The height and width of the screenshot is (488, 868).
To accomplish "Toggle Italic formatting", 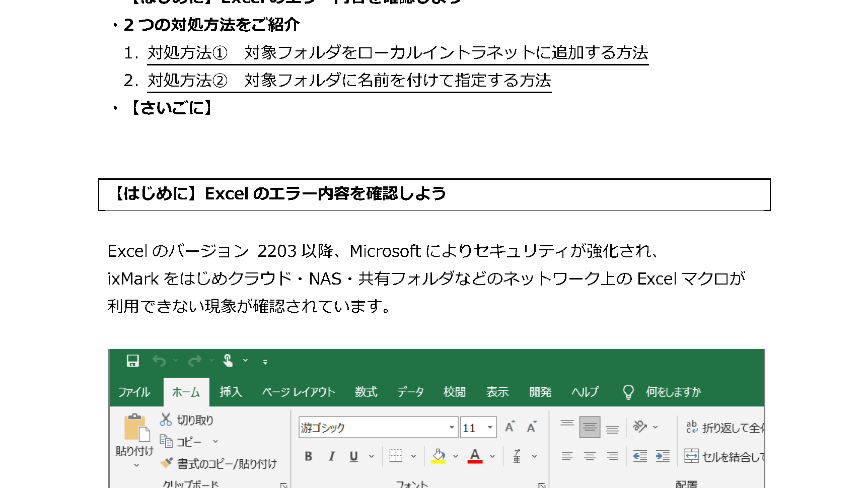I will click(x=331, y=456).
